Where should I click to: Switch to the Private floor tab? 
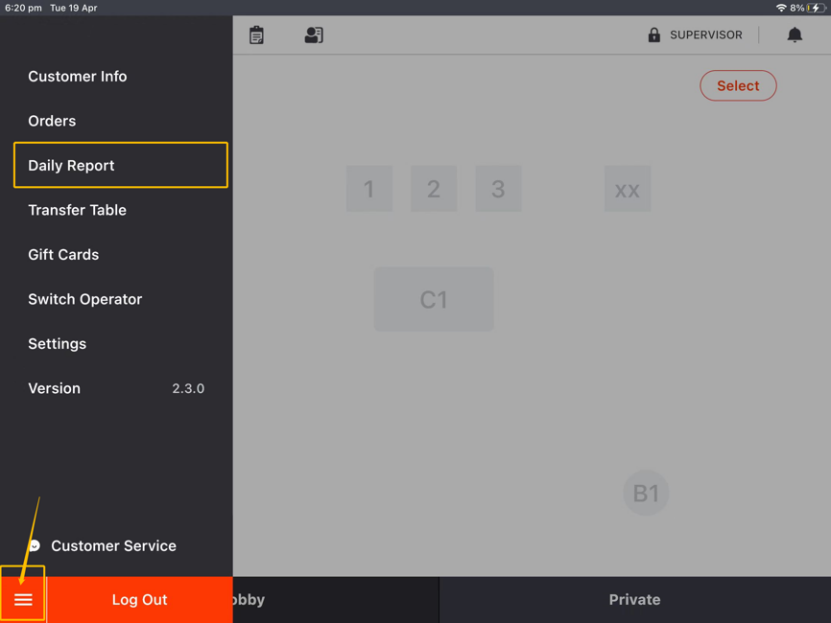click(x=634, y=600)
